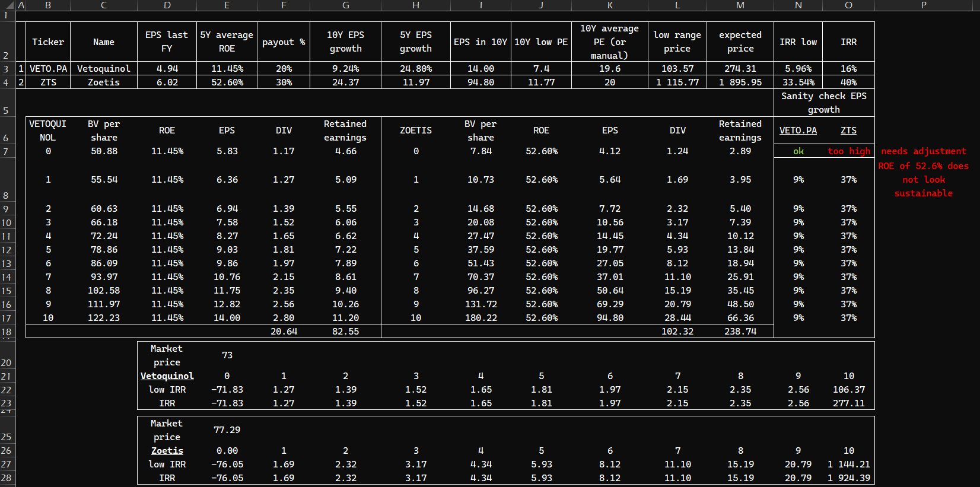Click the ZOETIS projection table heading
Image resolution: width=980 pixels, height=487 pixels.
pos(416,130)
